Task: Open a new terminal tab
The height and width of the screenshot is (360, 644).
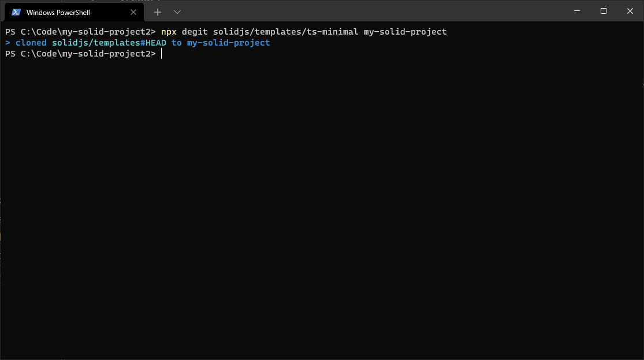Action: (x=157, y=12)
